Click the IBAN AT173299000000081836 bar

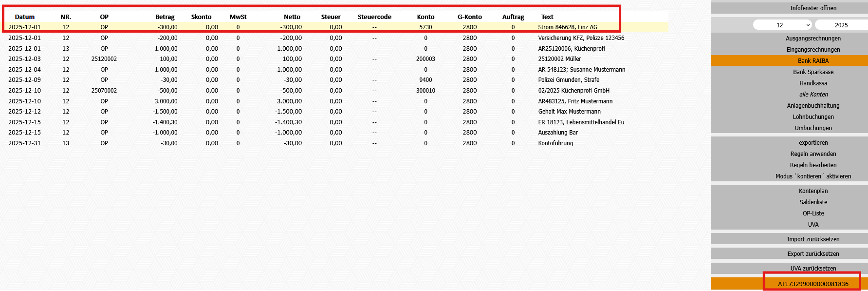click(813, 284)
